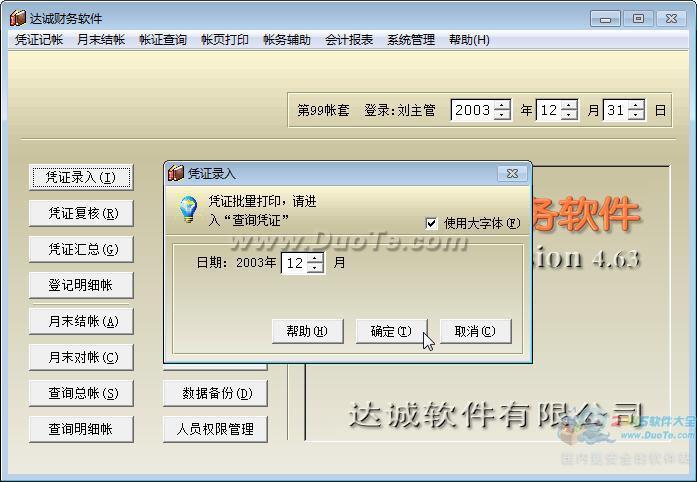Click the 查询总帐(S) button
This screenshot has height=482, width=697.
pos(81,394)
